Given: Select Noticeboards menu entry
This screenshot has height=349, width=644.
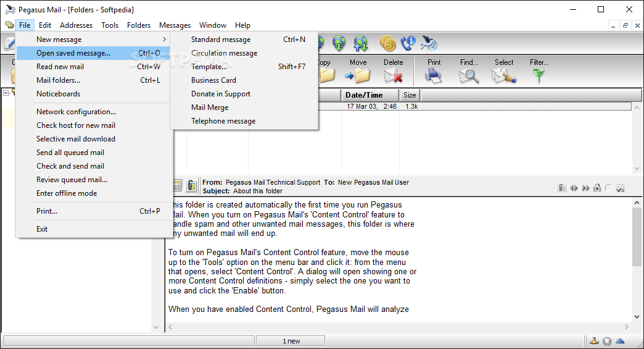Looking at the screenshot, I should 93,94.
